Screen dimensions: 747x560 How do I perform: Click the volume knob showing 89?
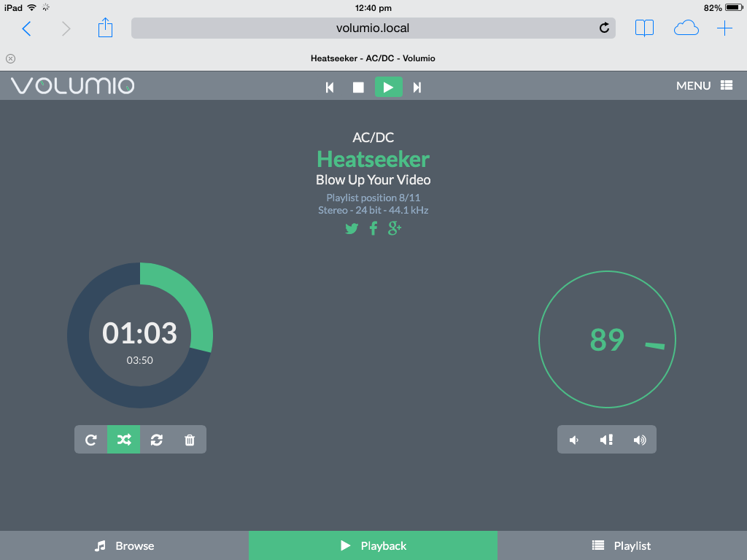click(x=607, y=340)
